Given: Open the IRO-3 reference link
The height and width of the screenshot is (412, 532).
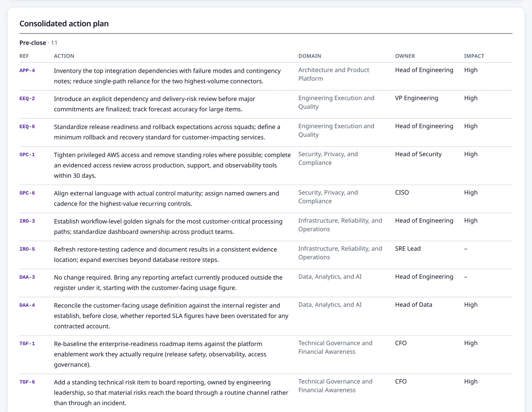Looking at the screenshot, I should coord(27,221).
